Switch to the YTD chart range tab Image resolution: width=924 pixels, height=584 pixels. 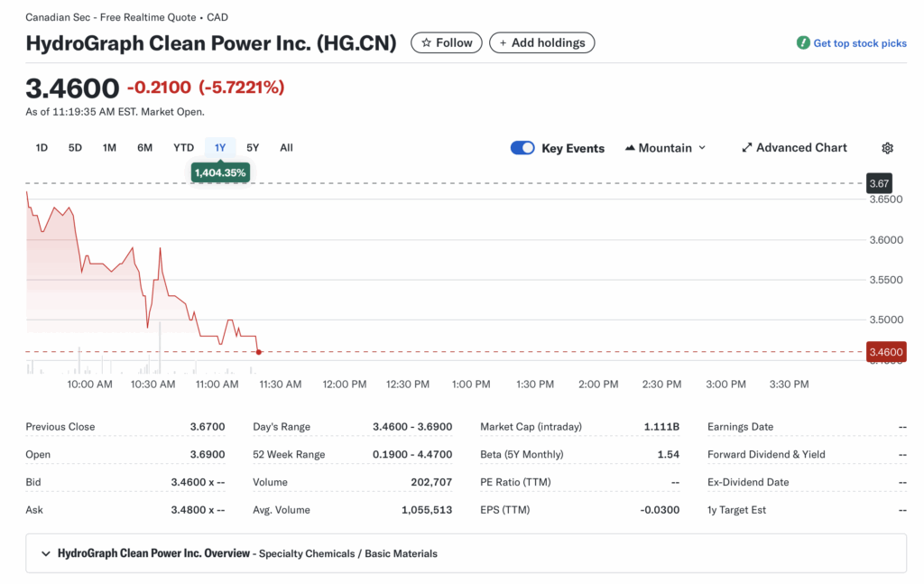183,147
